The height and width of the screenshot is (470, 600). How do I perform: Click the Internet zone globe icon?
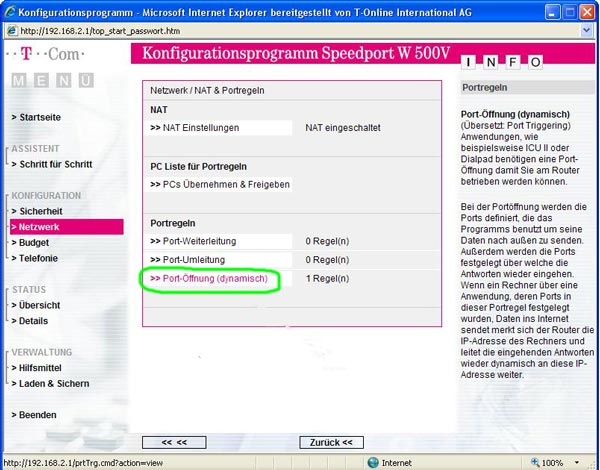(373, 463)
